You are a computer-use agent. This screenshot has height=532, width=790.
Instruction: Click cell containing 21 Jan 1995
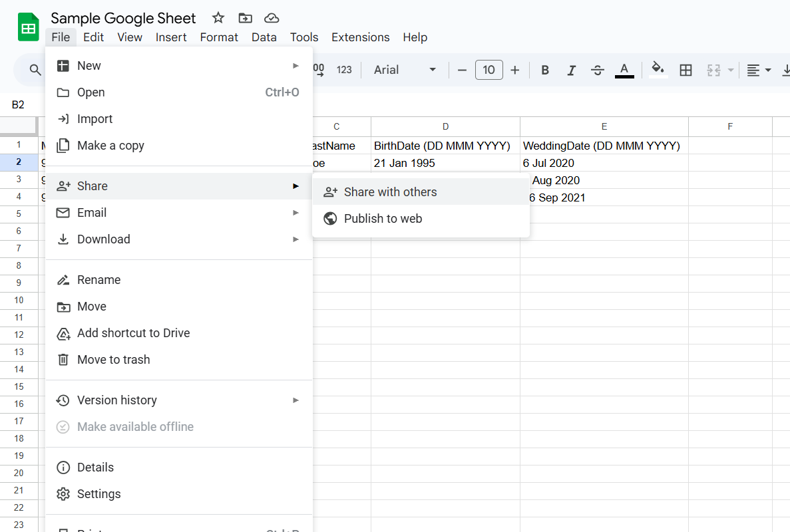[445, 163]
